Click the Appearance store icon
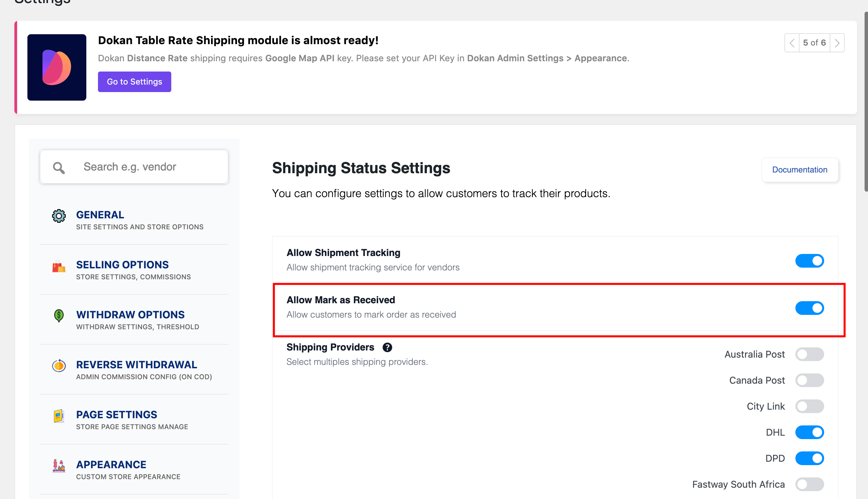The image size is (868, 499). pos(59,466)
